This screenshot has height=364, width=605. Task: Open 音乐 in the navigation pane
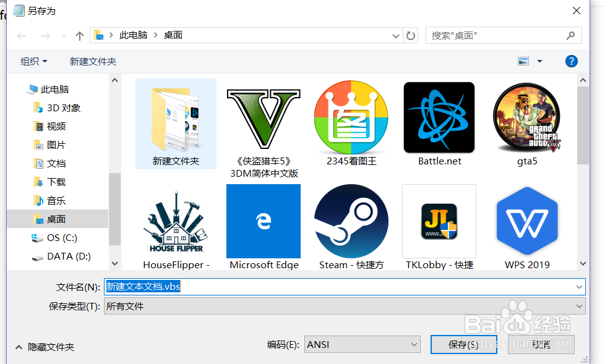click(x=56, y=200)
